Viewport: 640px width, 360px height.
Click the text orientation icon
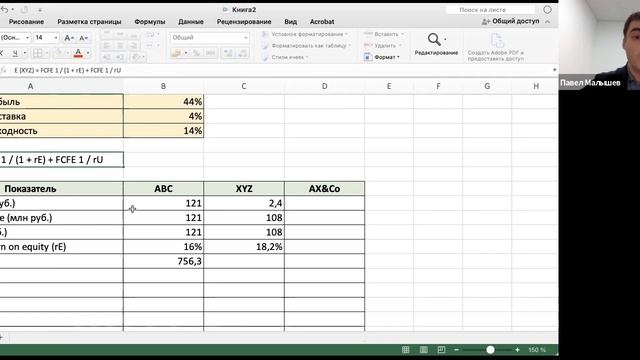tap(136, 57)
